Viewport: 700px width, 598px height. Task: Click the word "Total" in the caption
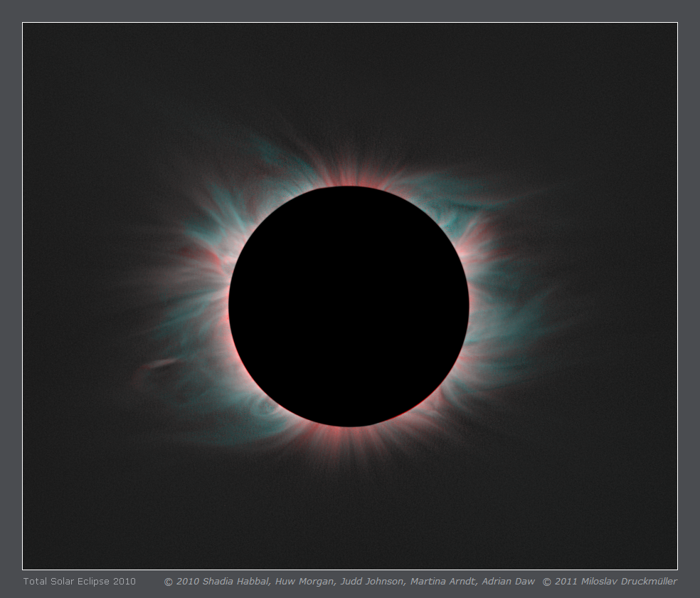[34, 582]
